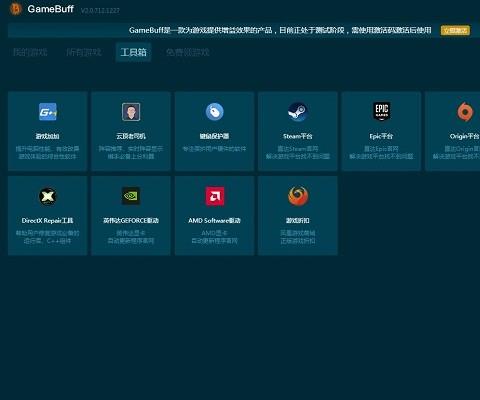Click the 'Epic平台' card title
Viewport: 480px width, 400px height.
click(x=381, y=136)
